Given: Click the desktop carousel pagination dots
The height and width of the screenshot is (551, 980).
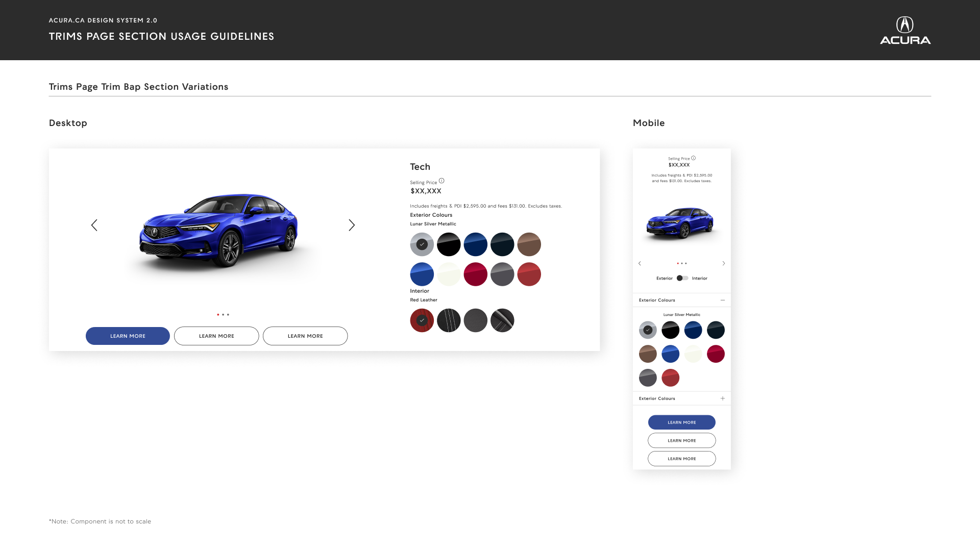Looking at the screenshot, I should [x=223, y=315].
